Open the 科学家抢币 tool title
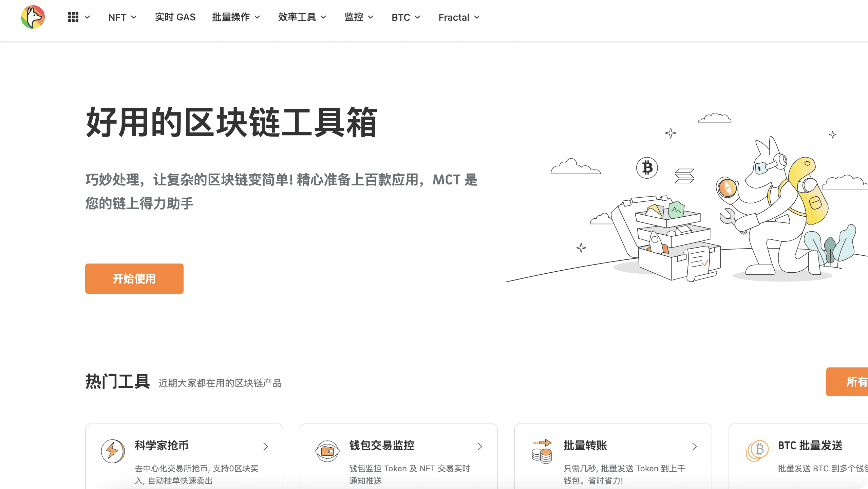The width and height of the screenshot is (868, 489). point(162,446)
